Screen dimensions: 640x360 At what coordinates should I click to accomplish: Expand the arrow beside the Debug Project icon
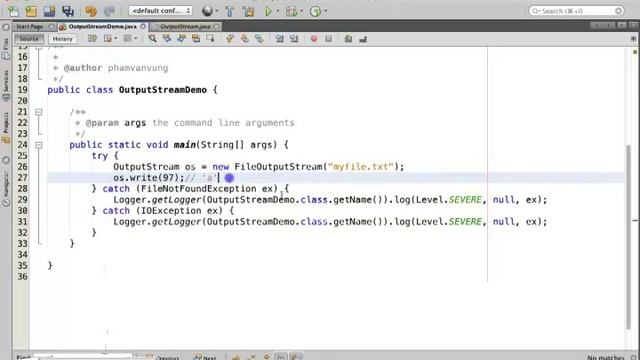pyautogui.click(x=302, y=11)
